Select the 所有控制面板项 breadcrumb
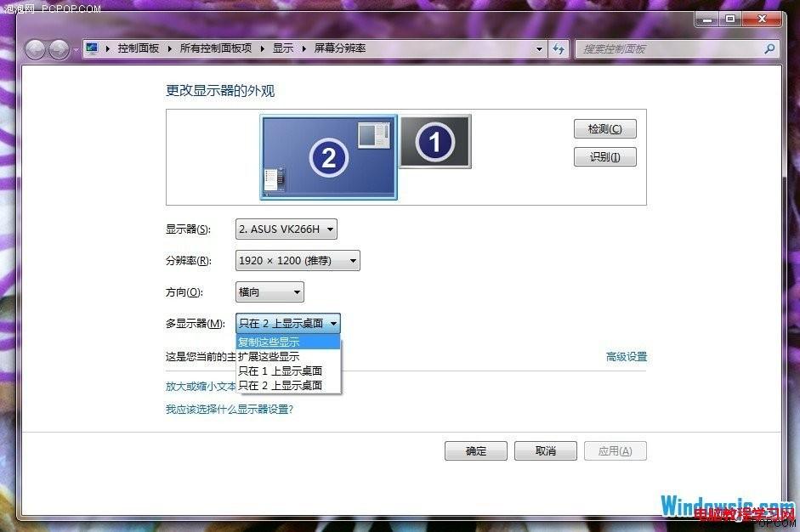This screenshot has height=532, width=800. 216,48
